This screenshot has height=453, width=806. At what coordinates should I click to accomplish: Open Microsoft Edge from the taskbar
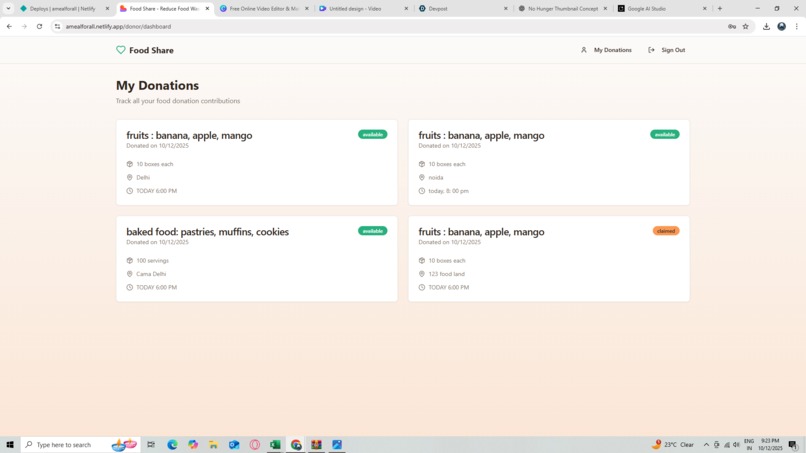[x=172, y=445]
